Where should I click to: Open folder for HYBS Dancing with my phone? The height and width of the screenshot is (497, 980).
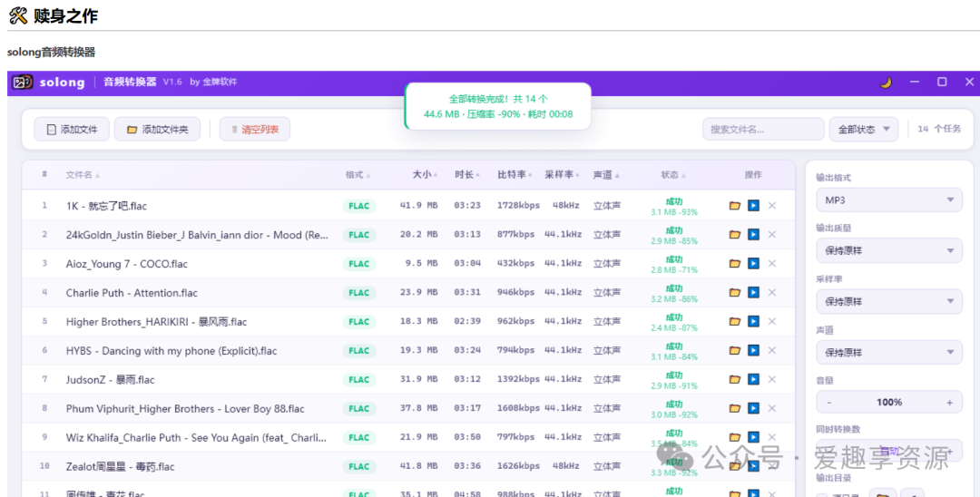pyautogui.click(x=735, y=350)
